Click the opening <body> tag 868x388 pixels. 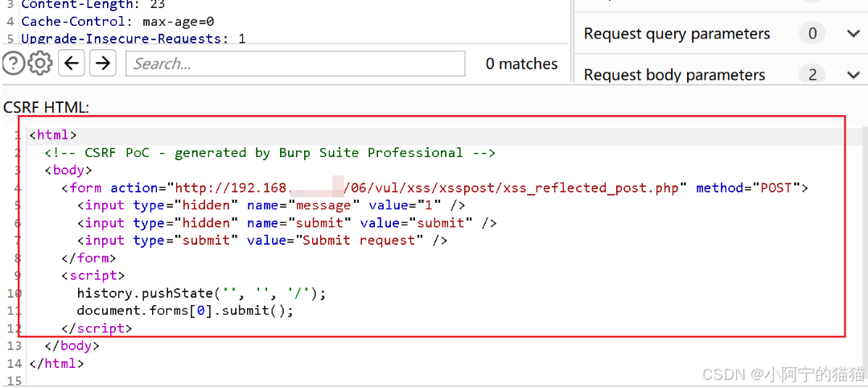tap(68, 170)
